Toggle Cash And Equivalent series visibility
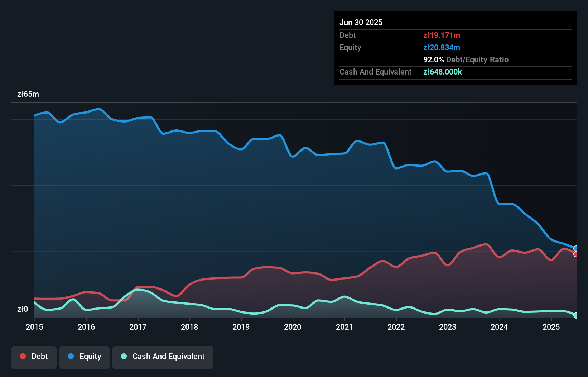The width and height of the screenshot is (588, 377). (163, 357)
